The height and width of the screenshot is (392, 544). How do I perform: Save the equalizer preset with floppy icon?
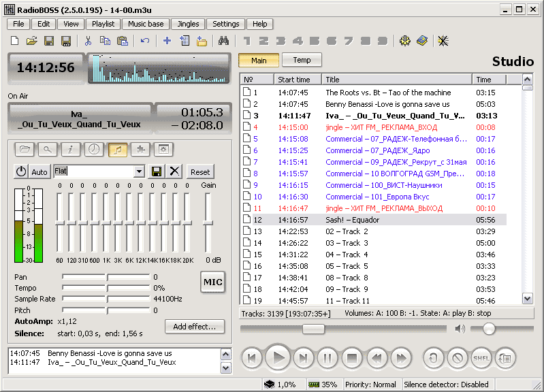click(x=157, y=171)
